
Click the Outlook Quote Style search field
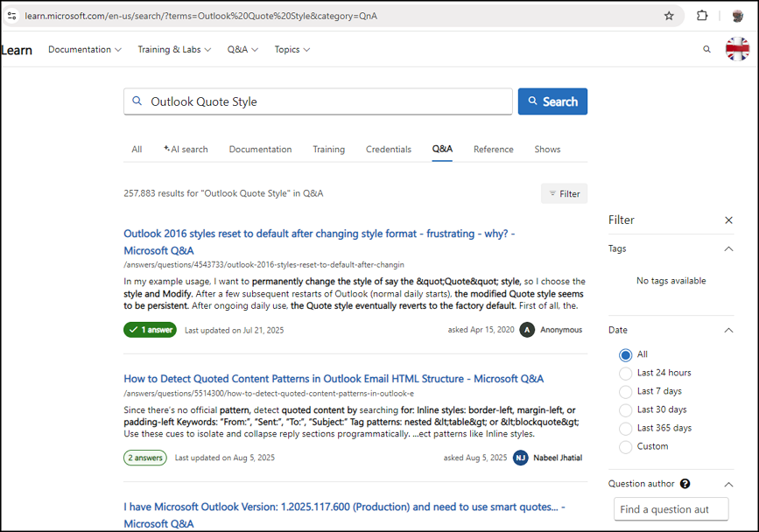[x=318, y=101]
